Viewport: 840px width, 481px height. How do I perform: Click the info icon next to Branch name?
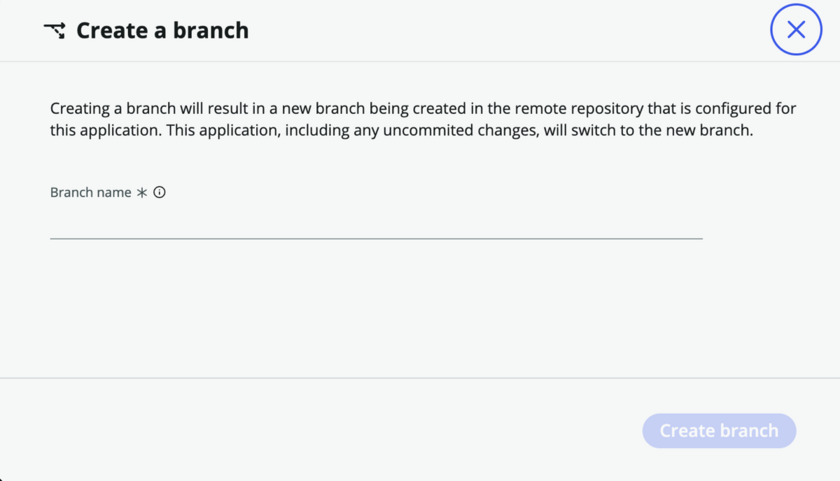tap(159, 192)
